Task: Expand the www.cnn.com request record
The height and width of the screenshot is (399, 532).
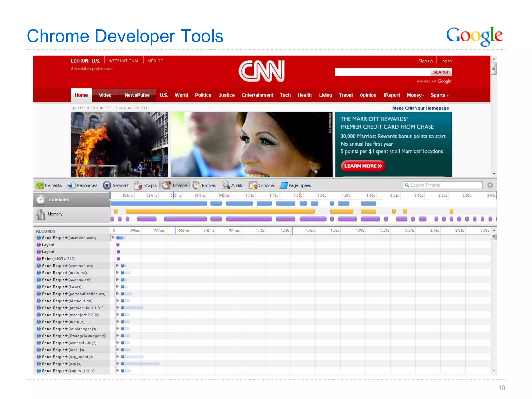Action: (113, 237)
